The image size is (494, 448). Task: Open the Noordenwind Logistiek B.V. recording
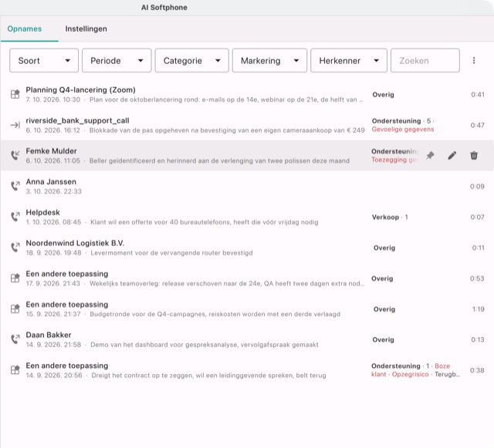(x=247, y=248)
